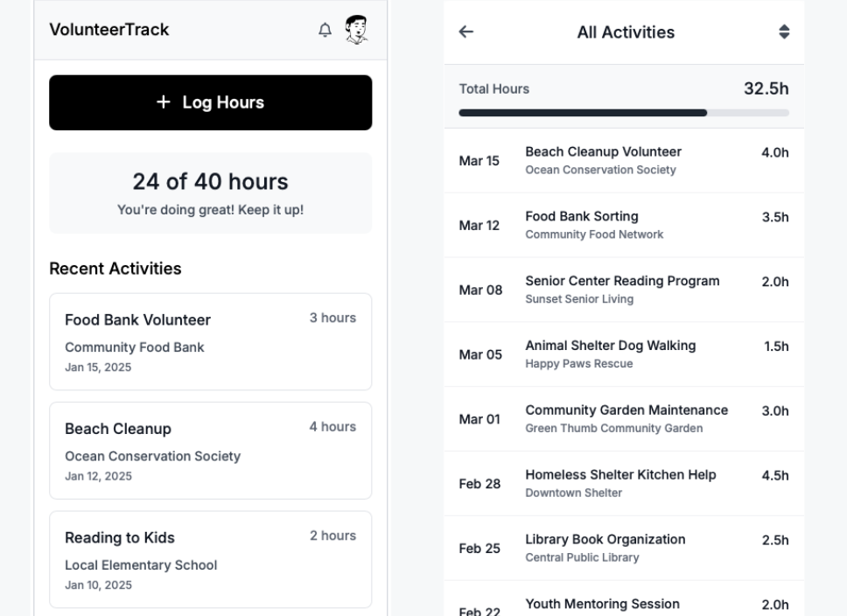This screenshot has height=616, width=847.
Task: Open the Beach Cleanup activity card
Action: (x=211, y=451)
